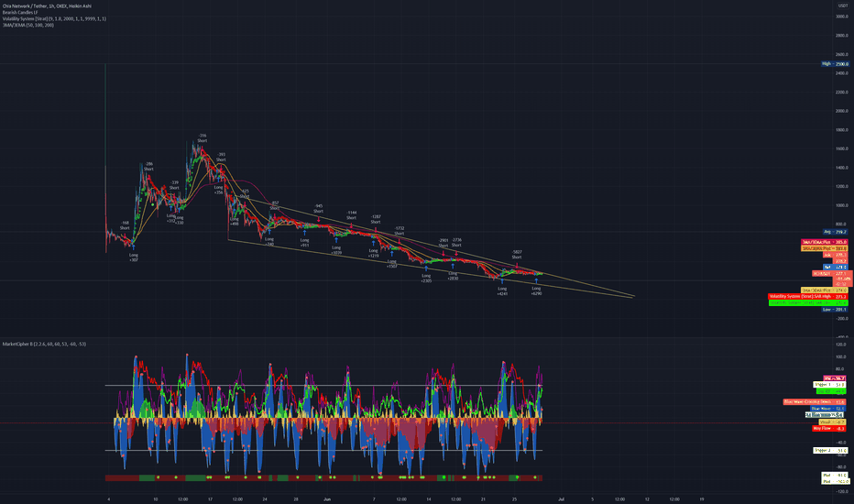The width and height of the screenshot is (854, 504).
Task: Click the green Volatility System SAR Low label
Action: 807,302
